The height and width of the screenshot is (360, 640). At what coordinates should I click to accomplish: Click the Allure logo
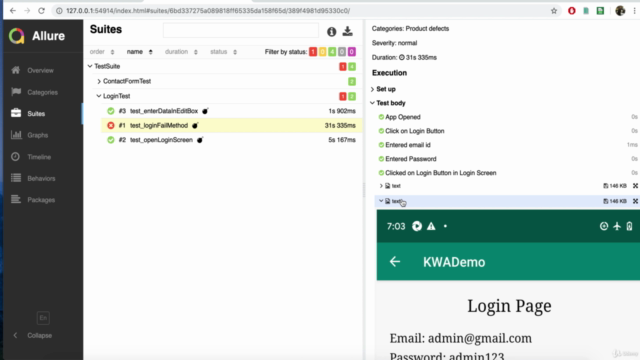(37, 36)
